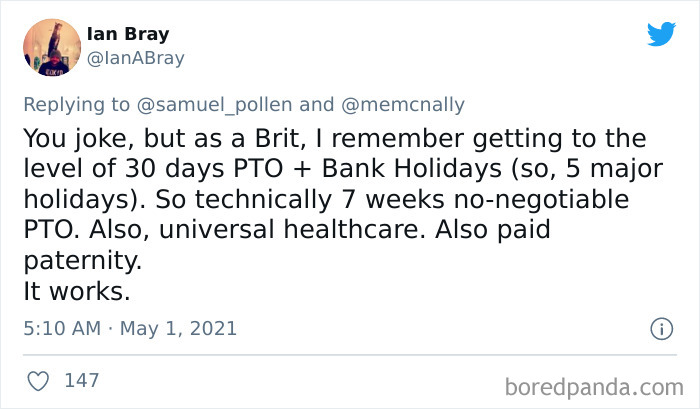Click the word "paternity" in the tweet
This screenshot has height=409, width=700.
[x=79, y=261]
